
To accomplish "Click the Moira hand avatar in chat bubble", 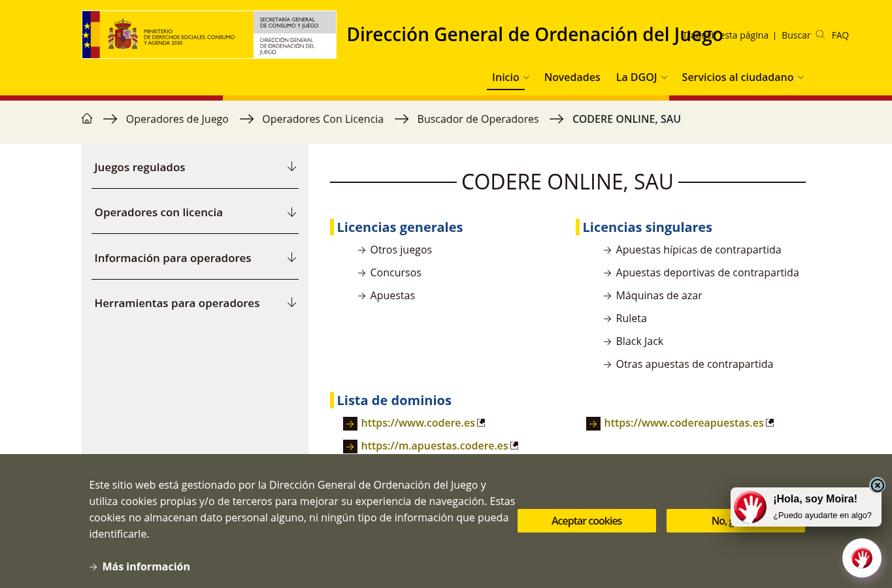I will (750, 507).
